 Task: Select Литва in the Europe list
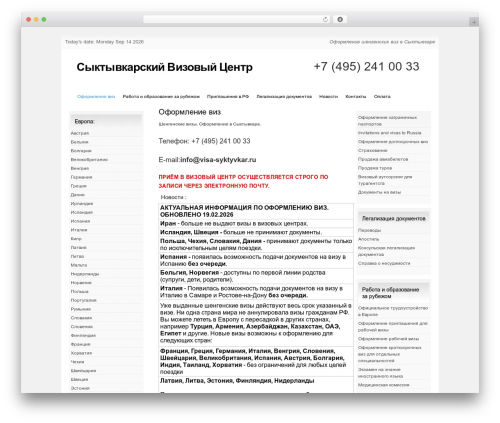click(x=77, y=256)
